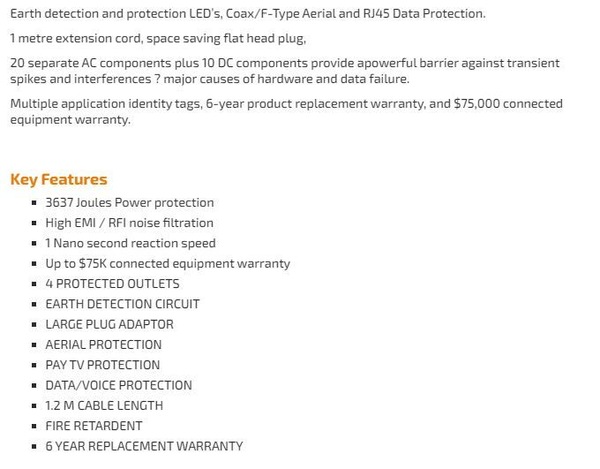Screen dimensions: 600x469
Task: Click FIRE RETARDENT list item
Action: coord(94,425)
